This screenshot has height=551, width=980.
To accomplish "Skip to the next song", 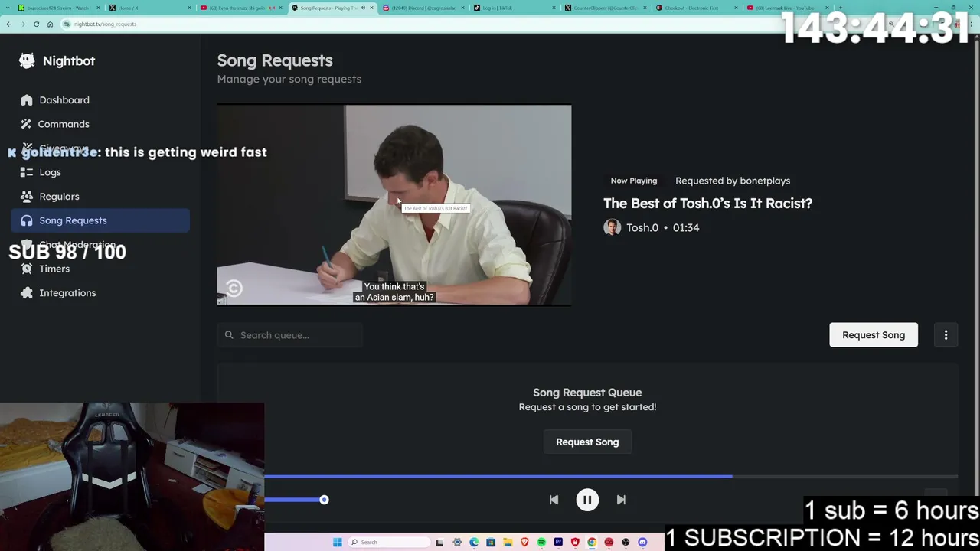I will coord(621,500).
